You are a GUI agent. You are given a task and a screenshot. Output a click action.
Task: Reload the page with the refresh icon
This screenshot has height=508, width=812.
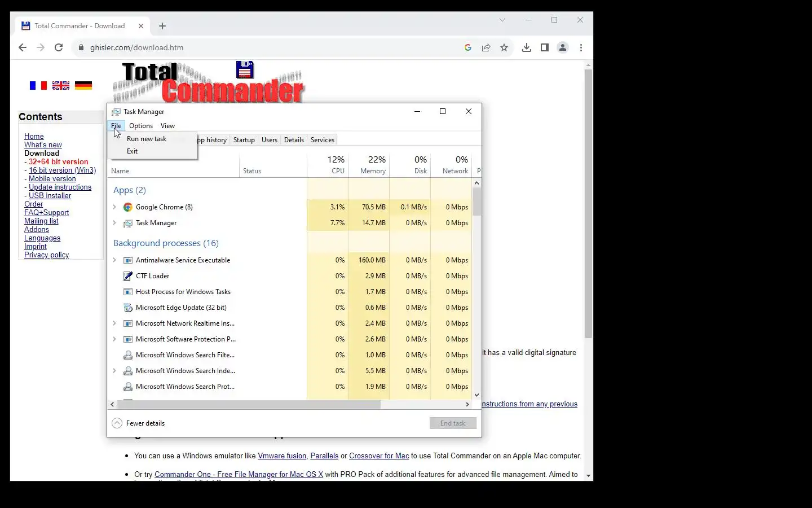(x=59, y=47)
